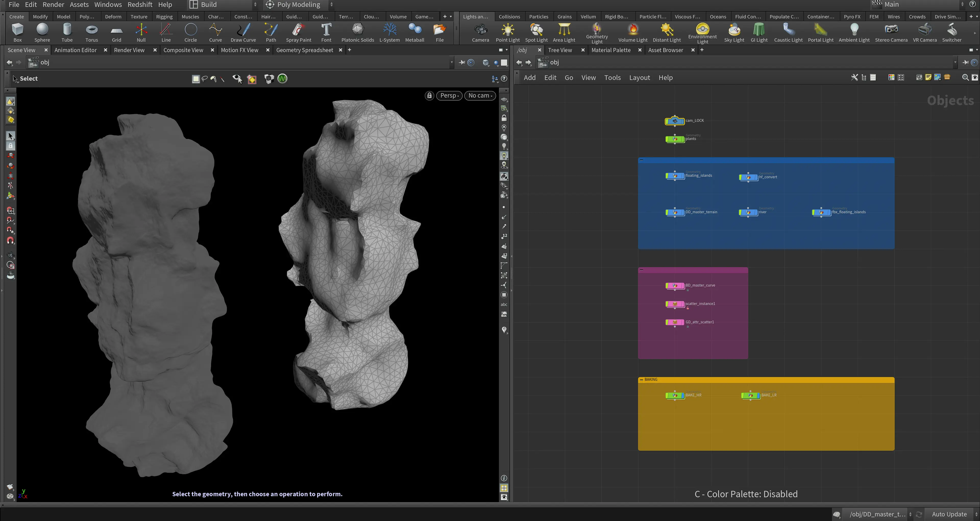This screenshot has width=980, height=521.
Task: Click the Tube shelf tool
Action: [67, 32]
